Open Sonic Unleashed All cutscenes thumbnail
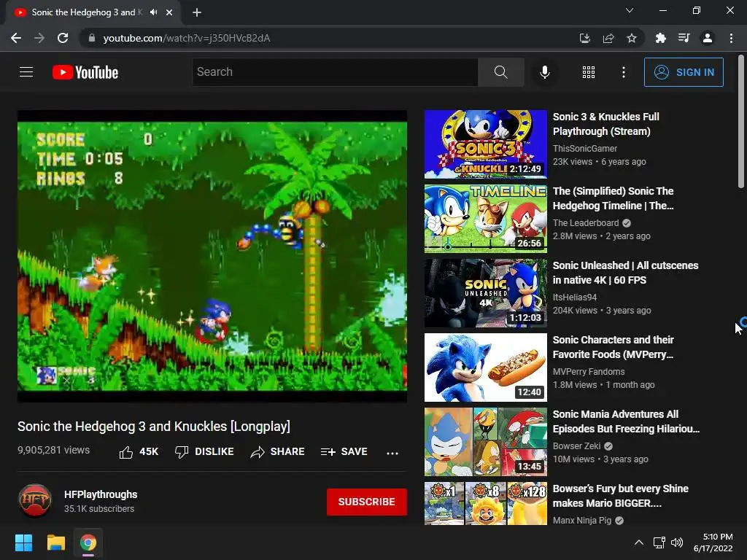 click(485, 293)
